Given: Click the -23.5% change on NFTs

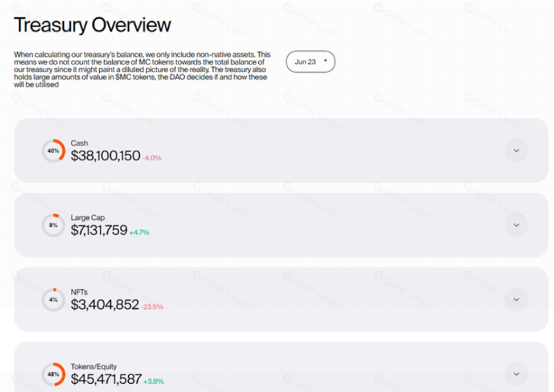Looking at the screenshot, I should (152, 307).
